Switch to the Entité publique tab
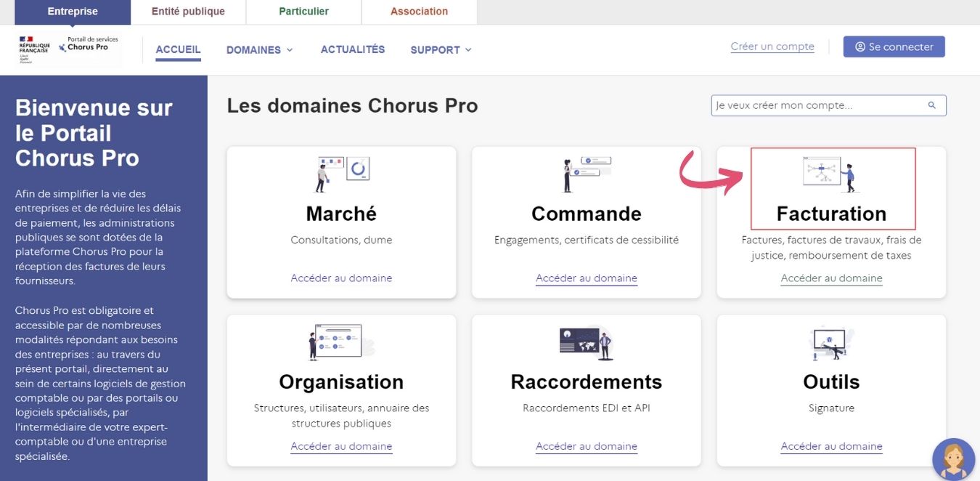This screenshot has height=481, width=980. click(x=188, y=12)
